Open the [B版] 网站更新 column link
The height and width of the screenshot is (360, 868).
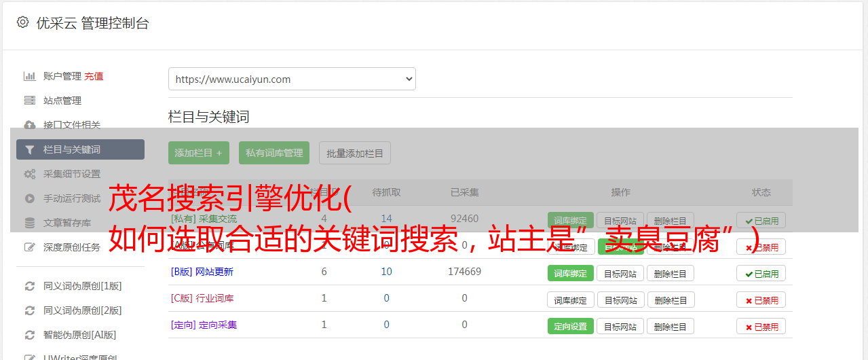pyautogui.click(x=202, y=272)
